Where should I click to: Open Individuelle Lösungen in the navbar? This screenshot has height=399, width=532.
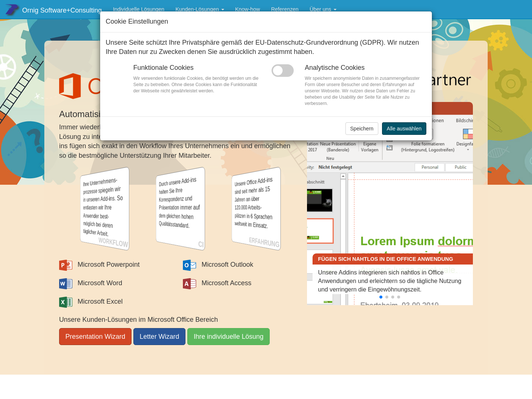pyautogui.click(x=139, y=9)
